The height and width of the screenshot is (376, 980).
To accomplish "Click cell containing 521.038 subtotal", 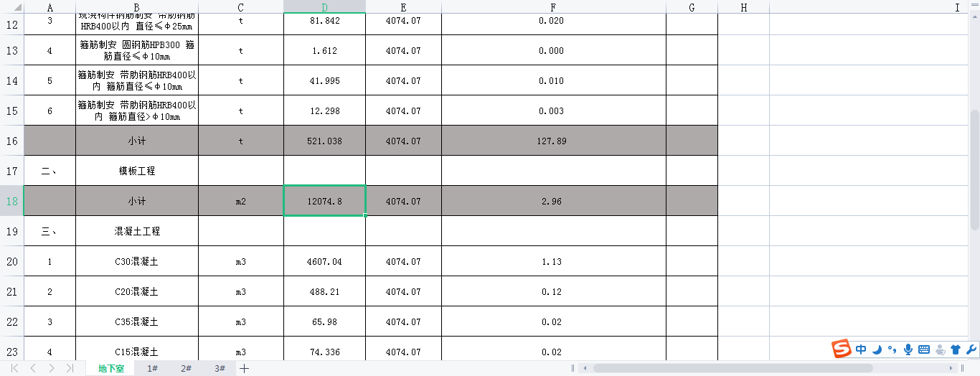I will pyautogui.click(x=324, y=141).
